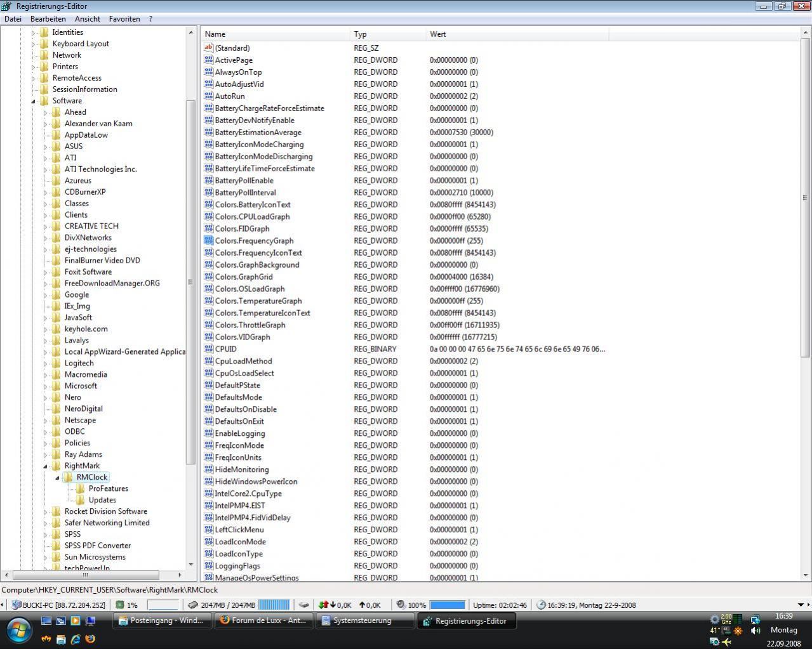Click the ProFeatures folder icon

[x=81, y=488]
